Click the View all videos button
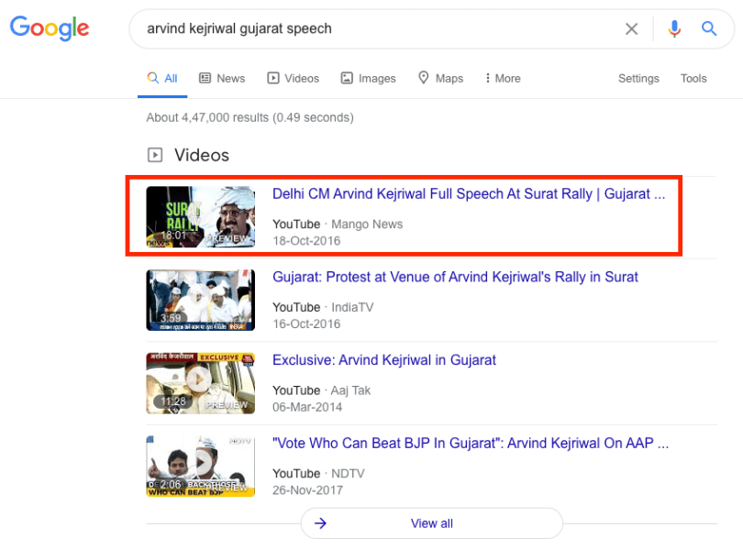Screen dimensions: 743x560 pos(431,523)
